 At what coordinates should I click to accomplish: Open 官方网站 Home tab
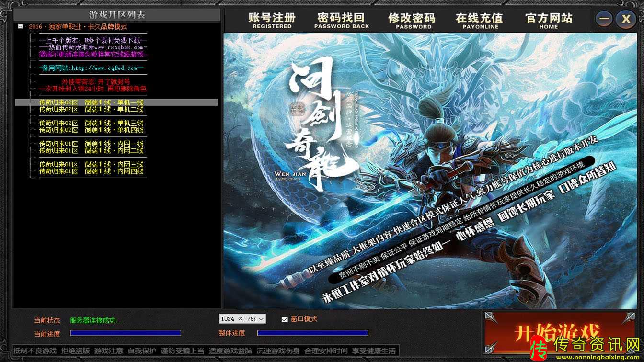coord(549,21)
